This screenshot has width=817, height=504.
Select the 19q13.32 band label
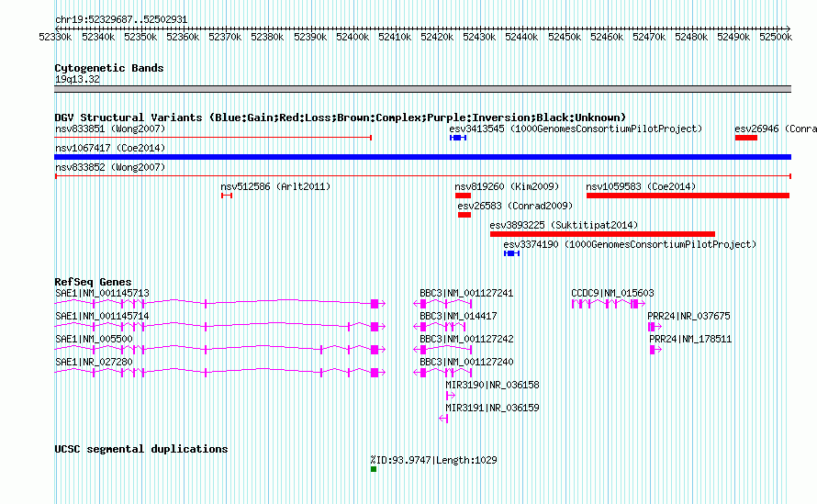pyautogui.click(x=77, y=79)
